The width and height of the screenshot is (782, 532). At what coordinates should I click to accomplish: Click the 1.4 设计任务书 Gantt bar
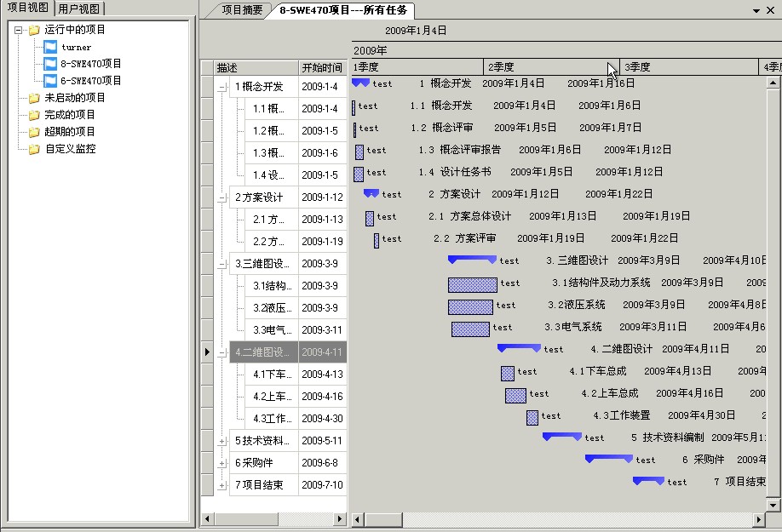click(x=359, y=174)
